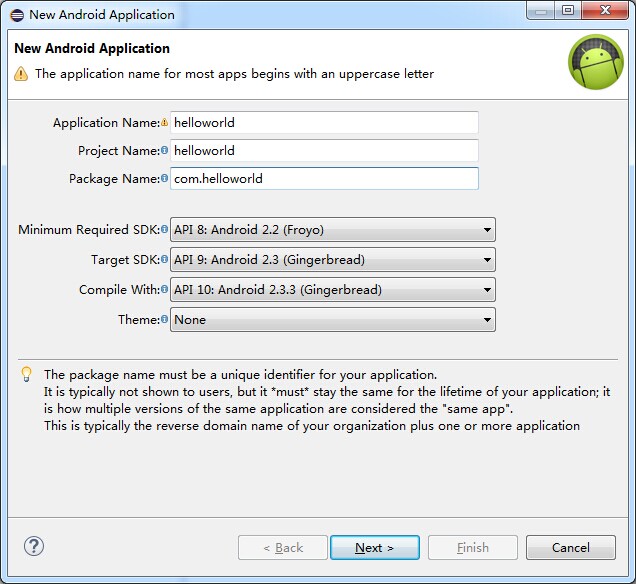The height and width of the screenshot is (584, 636).
Task: Open the Theme dropdown
Action: point(333,320)
